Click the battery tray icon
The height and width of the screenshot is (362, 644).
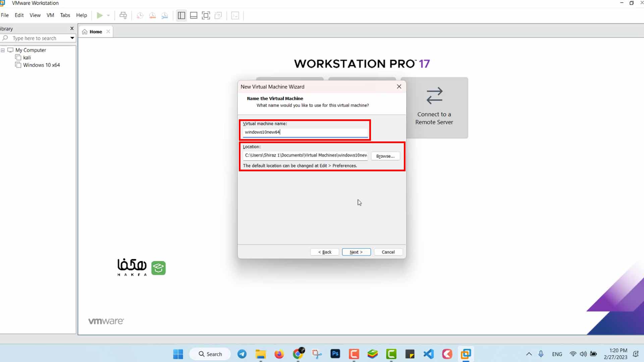pos(594,354)
